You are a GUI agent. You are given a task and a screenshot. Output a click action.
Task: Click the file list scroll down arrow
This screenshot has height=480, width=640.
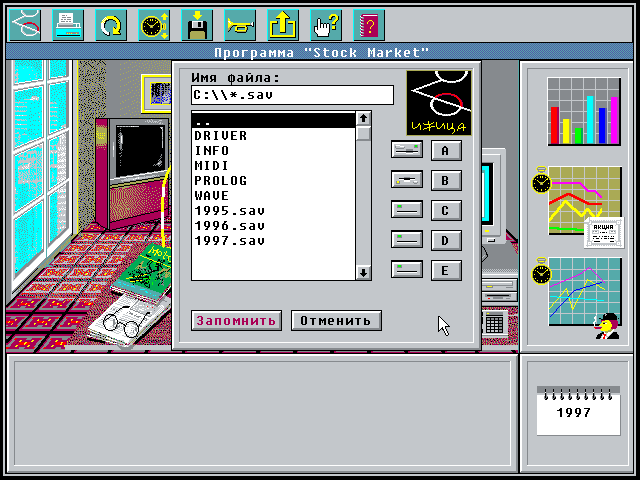pos(363,273)
